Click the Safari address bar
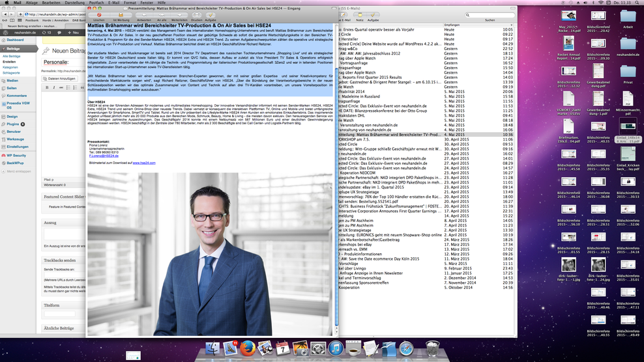This screenshot has height=362, width=644. click(x=55, y=14)
